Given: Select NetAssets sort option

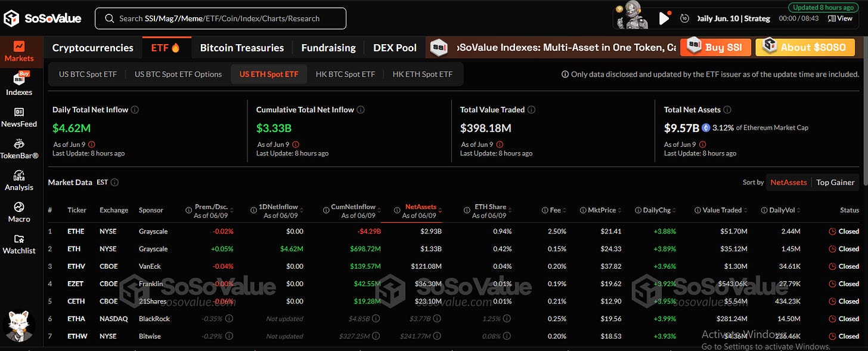Looking at the screenshot, I should pos(789,183).
